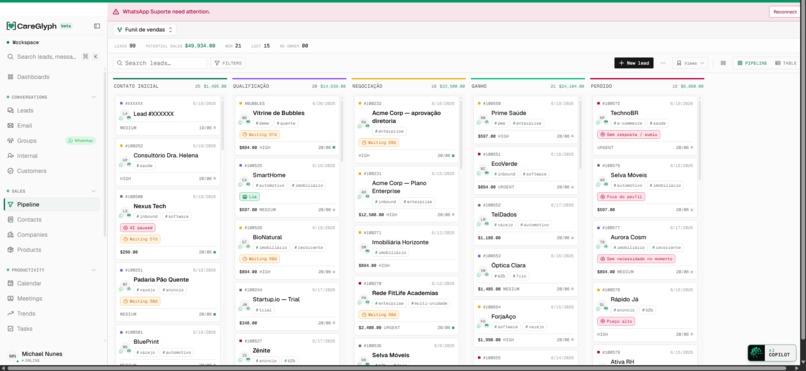
Task: Click the Search leads field above the board
Action: 160,63
